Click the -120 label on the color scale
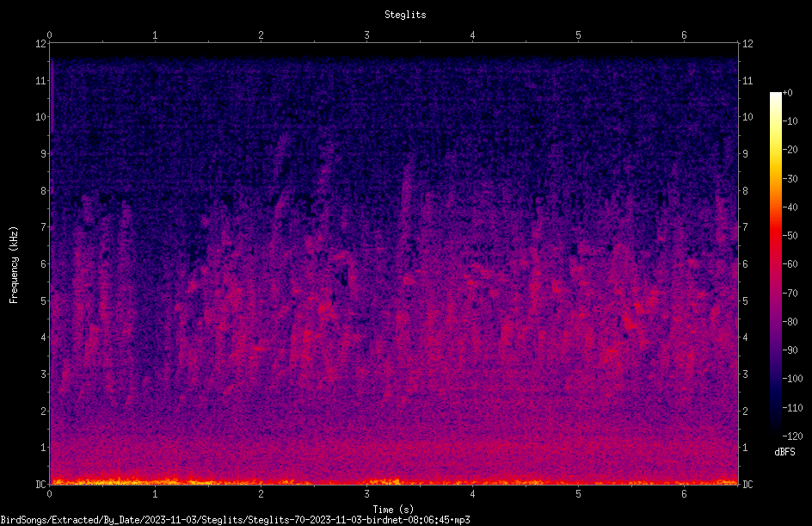This screenshot has width=812, height=526. (x=792, y=436)
